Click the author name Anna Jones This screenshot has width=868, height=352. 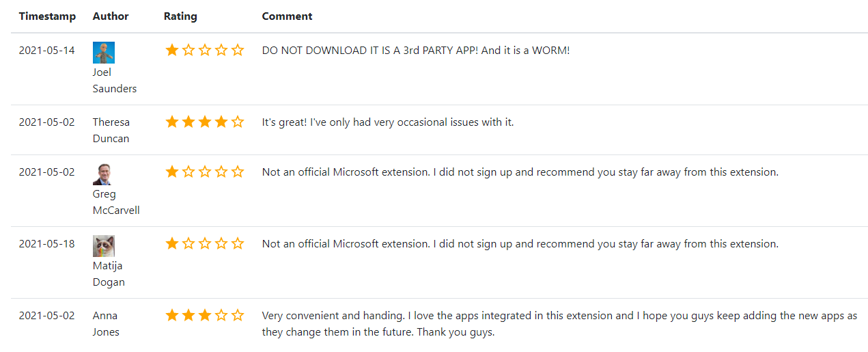coord(106,323)
